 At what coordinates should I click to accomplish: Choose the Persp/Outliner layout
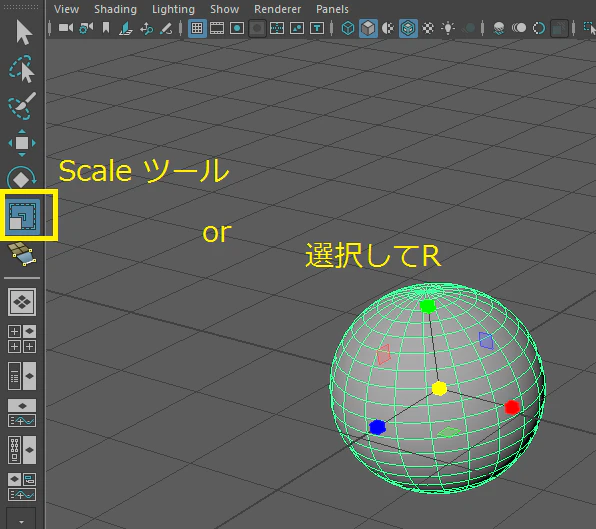pyautogui.click(x=22, y=376)
